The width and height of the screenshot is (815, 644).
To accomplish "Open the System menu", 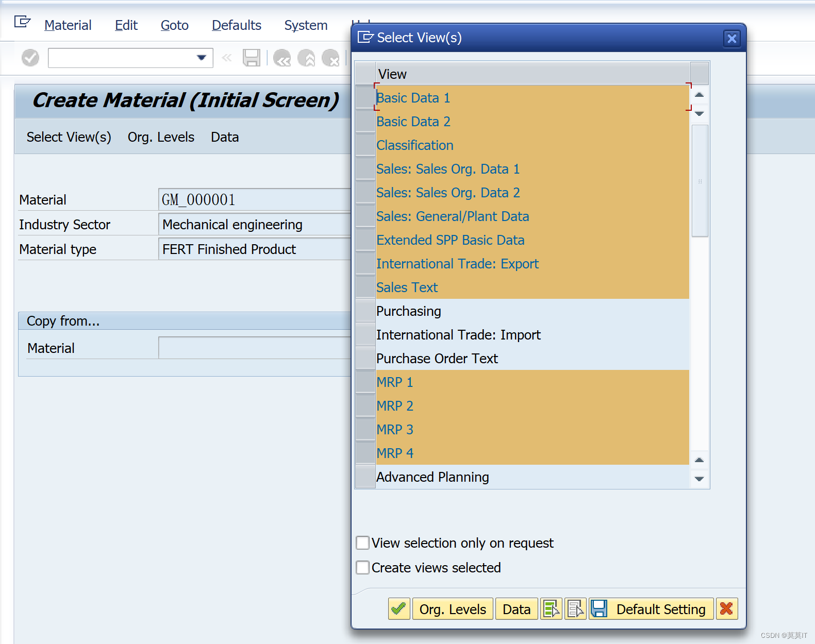I will (x=306, y=25).
